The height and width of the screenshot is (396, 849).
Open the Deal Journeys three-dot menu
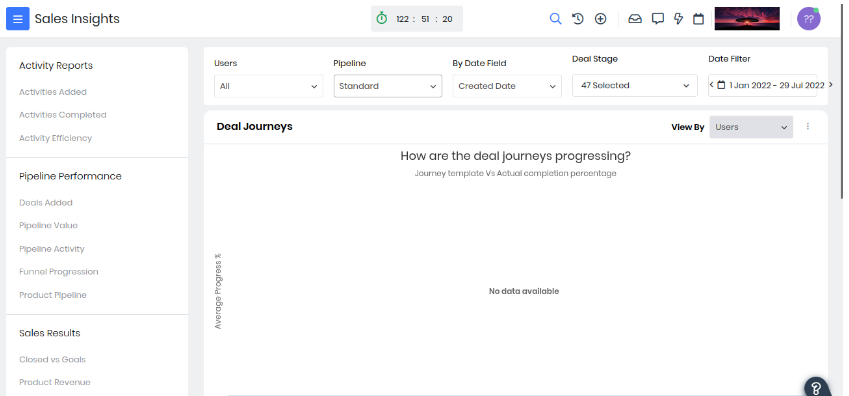click(808, 126)
